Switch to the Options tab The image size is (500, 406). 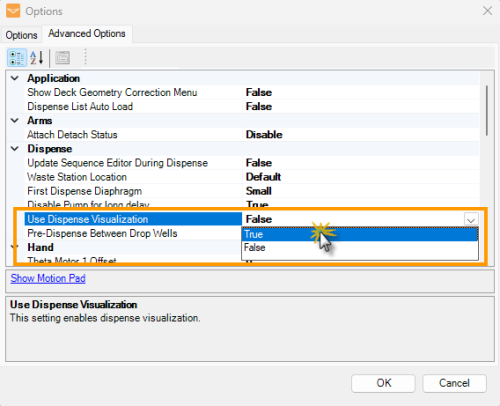[x=21, y=35]
